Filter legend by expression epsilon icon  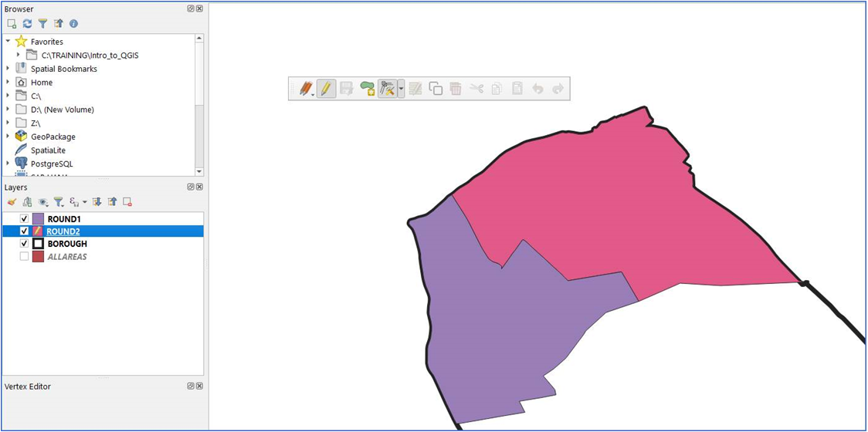tap(75, 202)
